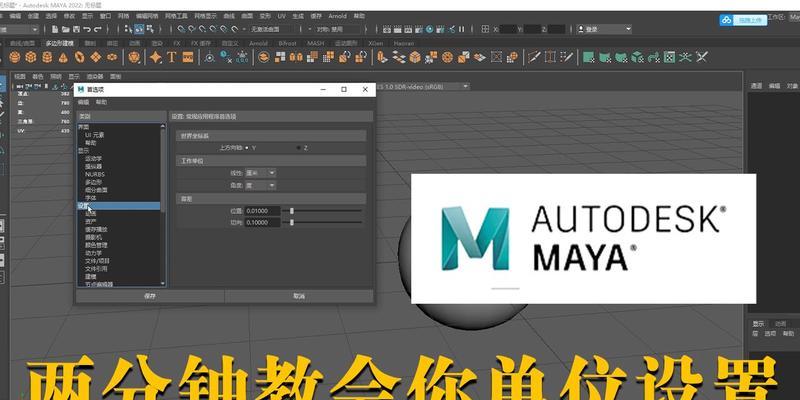Image resolution: width=800 pixels, height=400 pixels.
Task: Click 保存 button in Preferences dialog
Action: (150, 296)
